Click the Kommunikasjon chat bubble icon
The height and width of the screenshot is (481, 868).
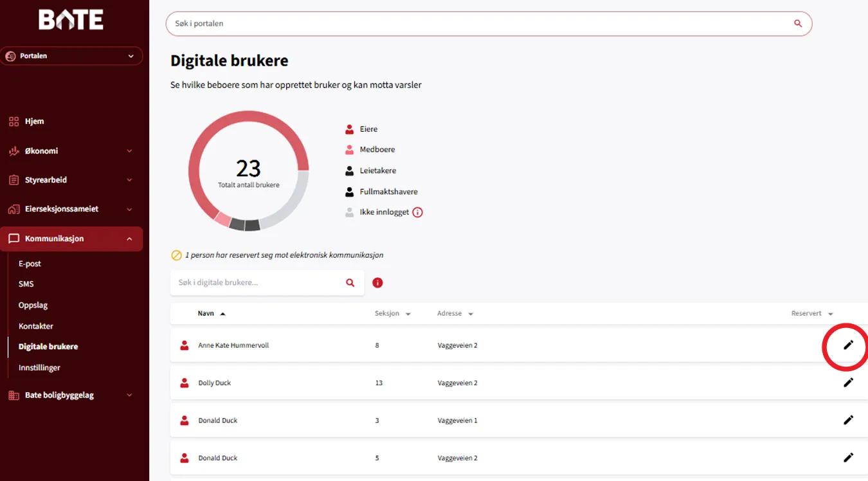14,239
